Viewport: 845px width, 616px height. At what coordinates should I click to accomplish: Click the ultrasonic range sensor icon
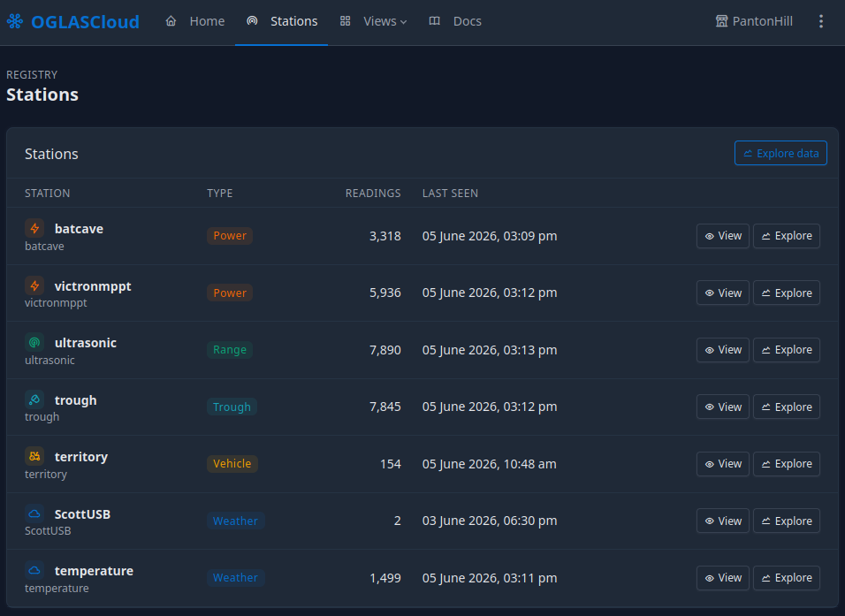pyautogui.click(x=34, y=342)
